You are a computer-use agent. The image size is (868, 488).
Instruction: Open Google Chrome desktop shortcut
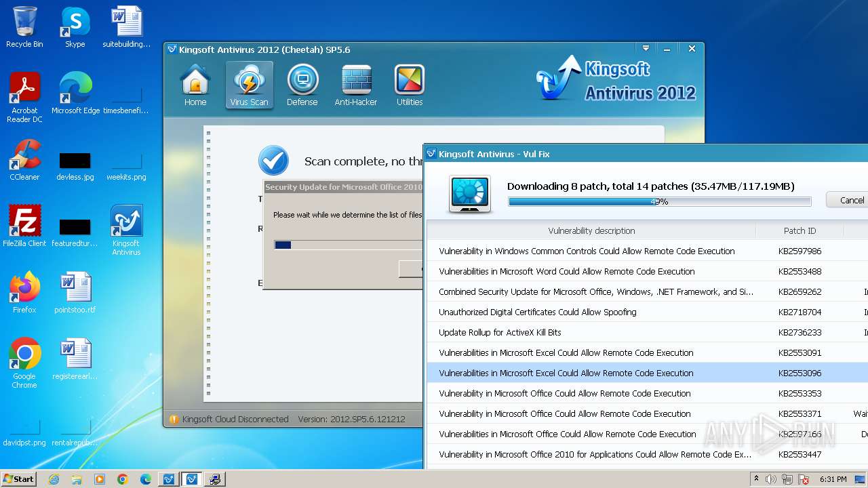tap(24, 363)
